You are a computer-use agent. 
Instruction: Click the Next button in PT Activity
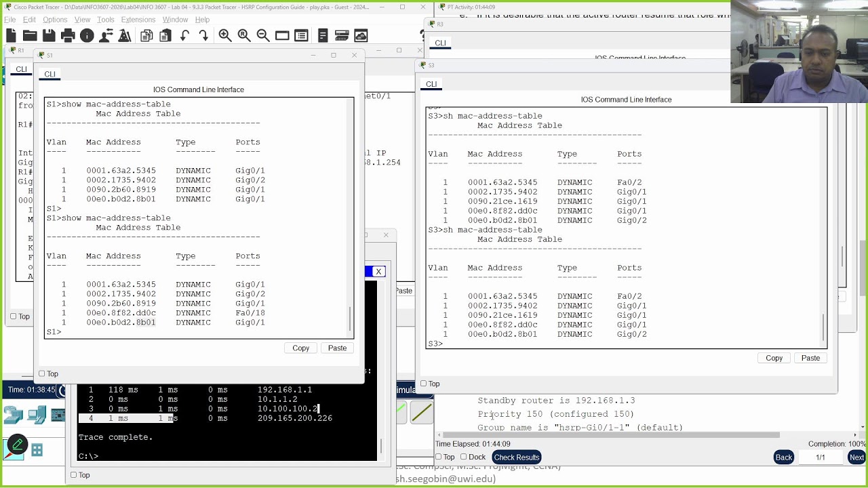tap(856, 457)
